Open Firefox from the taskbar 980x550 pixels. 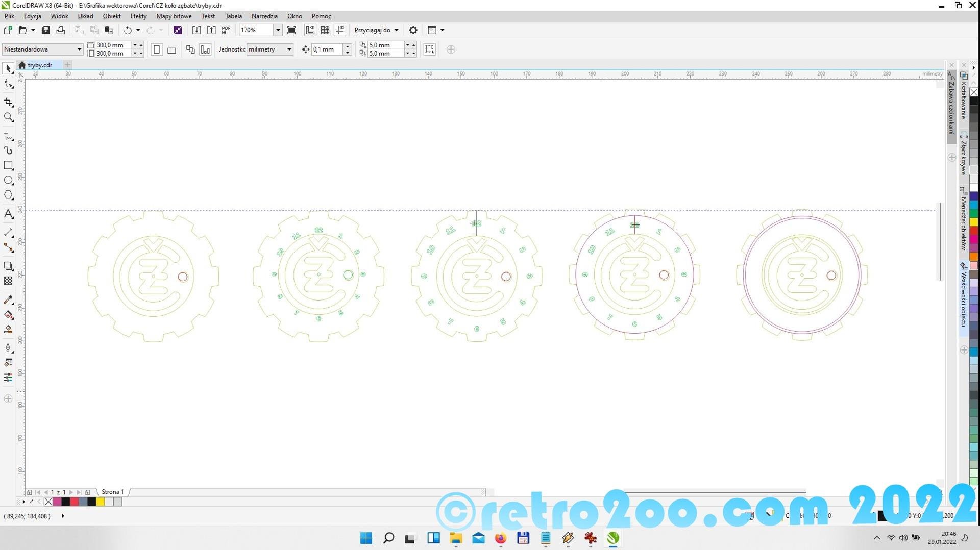500,538
